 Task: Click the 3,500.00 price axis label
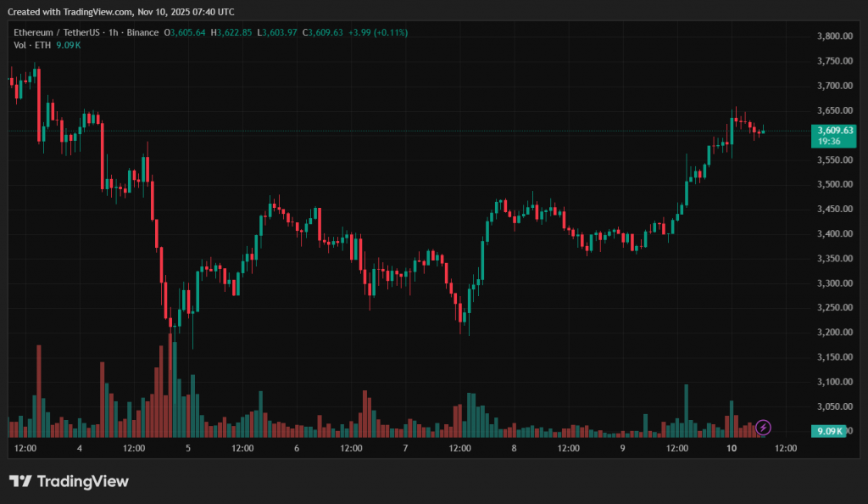pos(834,184)
